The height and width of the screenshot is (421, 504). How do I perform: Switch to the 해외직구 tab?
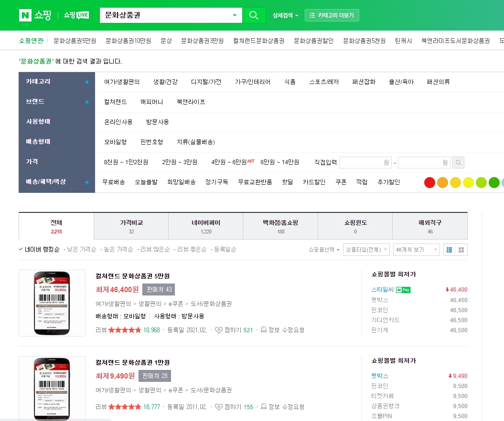[x=430, y=226]
